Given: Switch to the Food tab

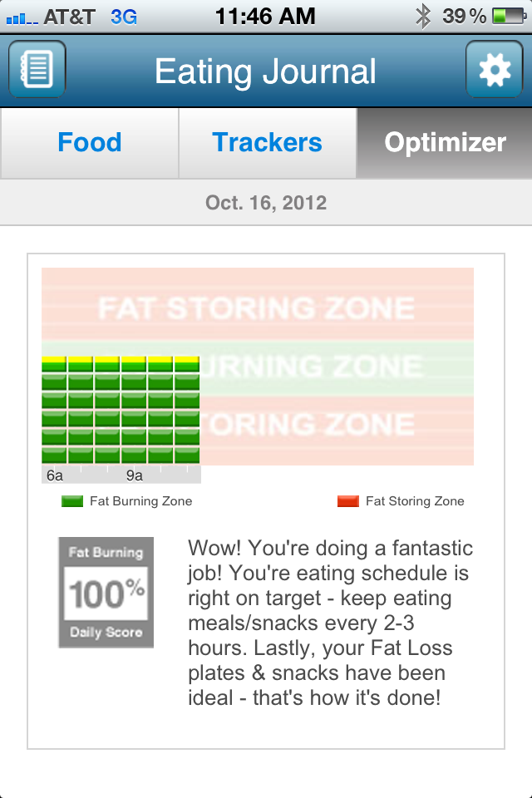Looking at the screenshot, I should (90, 142).
